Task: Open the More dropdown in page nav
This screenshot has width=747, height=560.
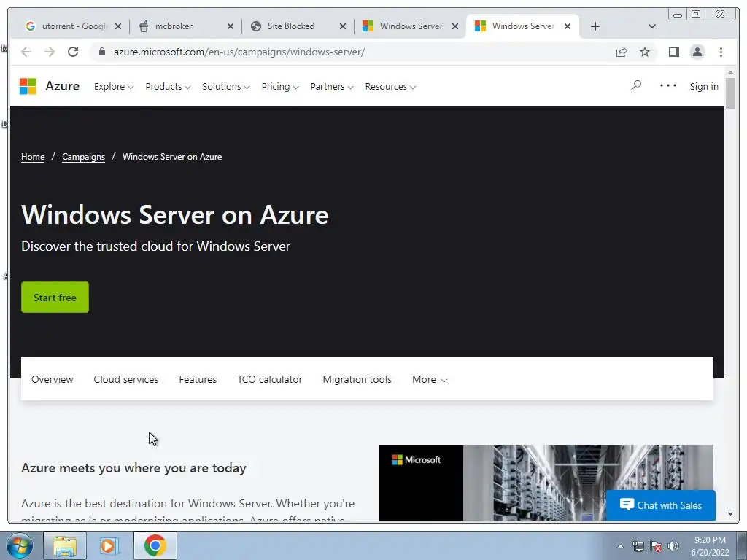Action: (x=430, y=379)
